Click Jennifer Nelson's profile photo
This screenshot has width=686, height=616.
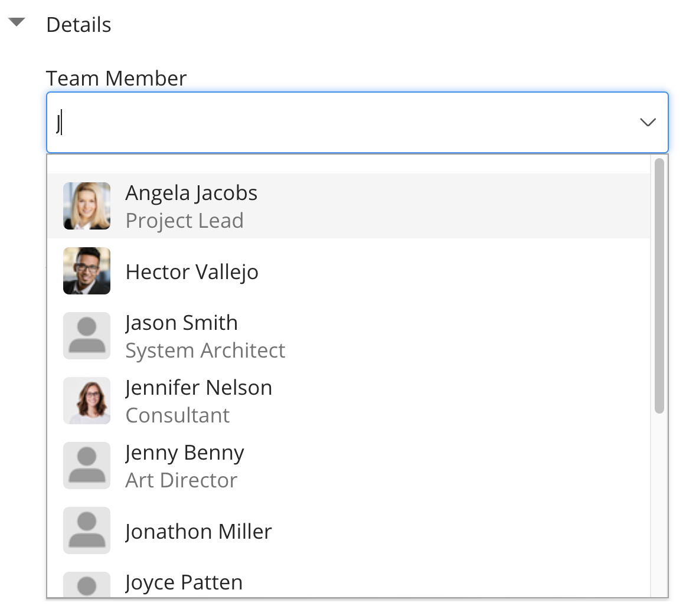(87, 401)
